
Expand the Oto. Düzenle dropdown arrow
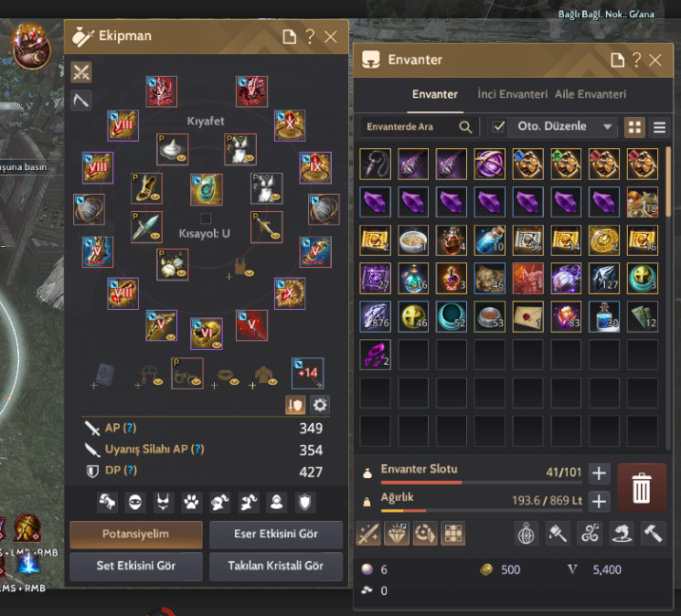coord(607,126)
